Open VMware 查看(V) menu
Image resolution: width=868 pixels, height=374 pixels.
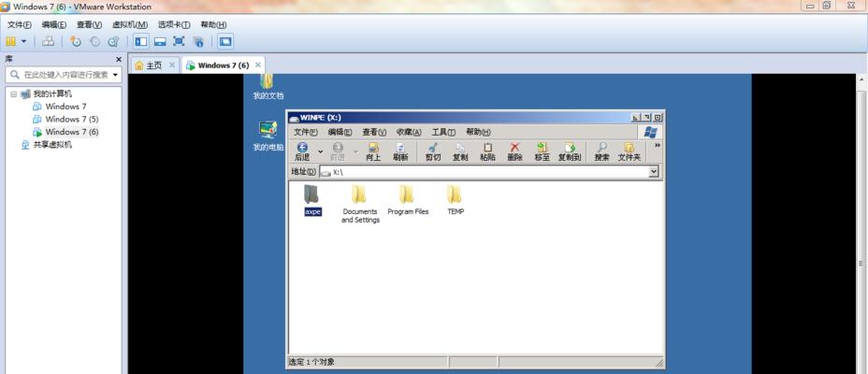click(x=89, y=25)
